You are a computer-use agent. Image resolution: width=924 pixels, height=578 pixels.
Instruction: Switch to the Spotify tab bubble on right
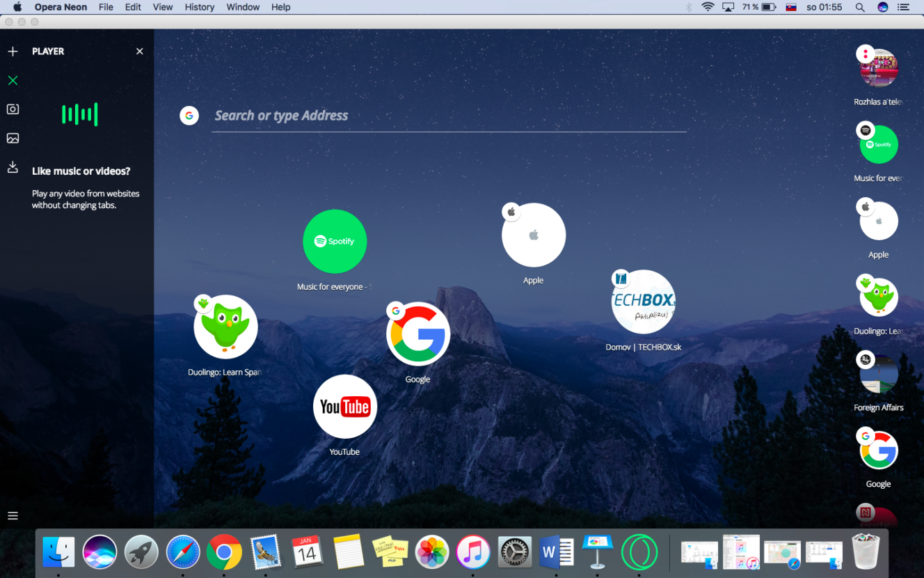pos(879,145)
